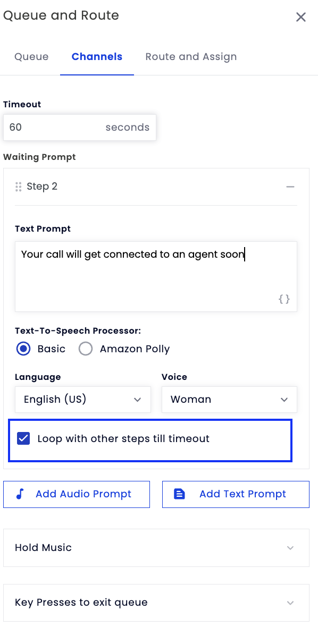The image size is (318, 644).
Task: Close the Queue and Route panel
Action: [301, 17]
